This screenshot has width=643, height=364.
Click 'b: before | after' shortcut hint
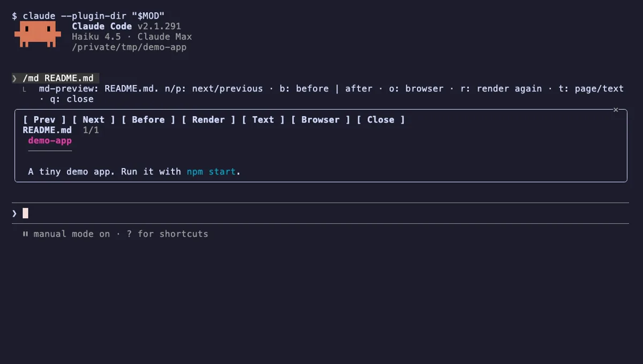click(x=326, y=89)
